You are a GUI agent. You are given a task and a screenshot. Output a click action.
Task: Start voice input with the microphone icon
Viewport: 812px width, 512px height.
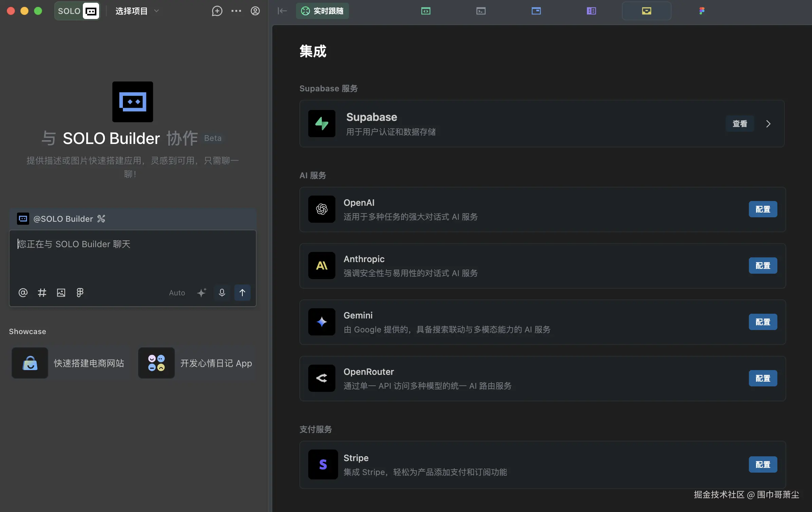click(222, 292)
